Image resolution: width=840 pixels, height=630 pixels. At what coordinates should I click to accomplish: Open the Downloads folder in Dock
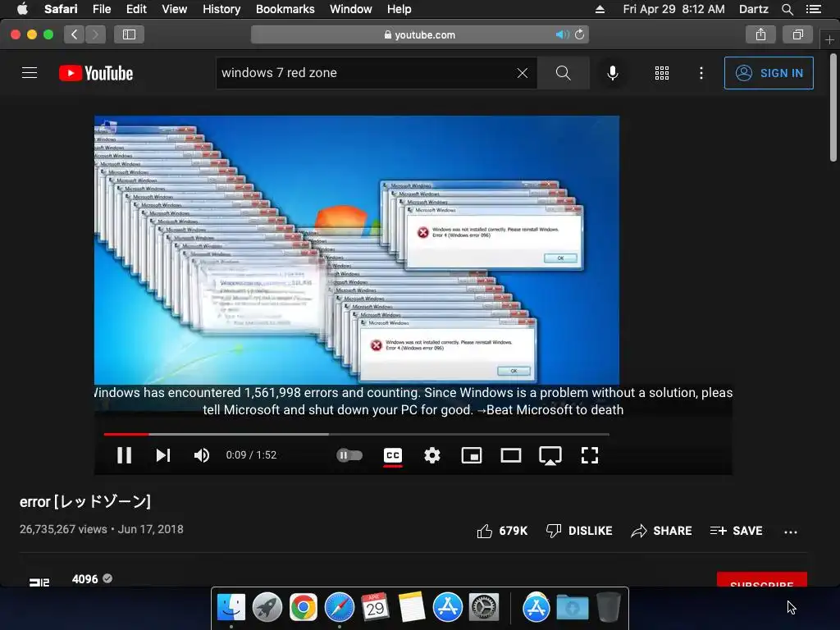point(572,608)
